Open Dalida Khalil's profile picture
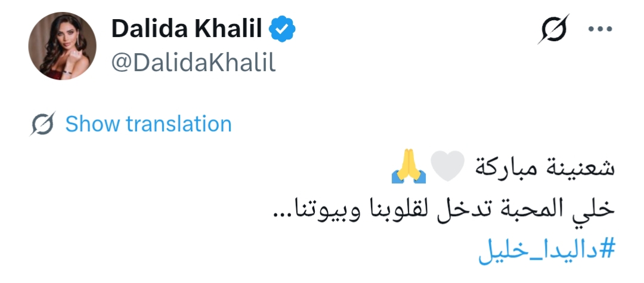Screen dimensions: 644x283 click(63, 46)
